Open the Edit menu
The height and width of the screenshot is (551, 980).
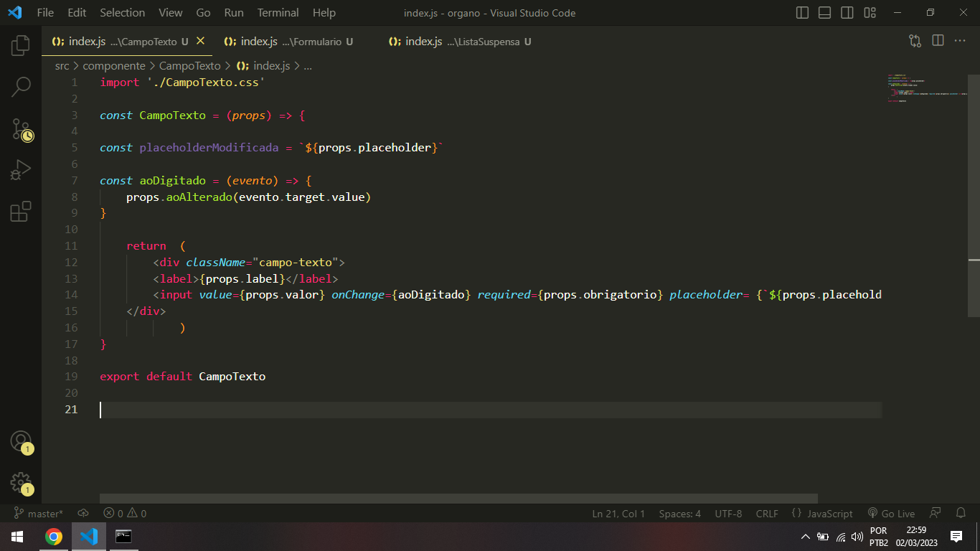pyautogui.click(x=77, y=13)
